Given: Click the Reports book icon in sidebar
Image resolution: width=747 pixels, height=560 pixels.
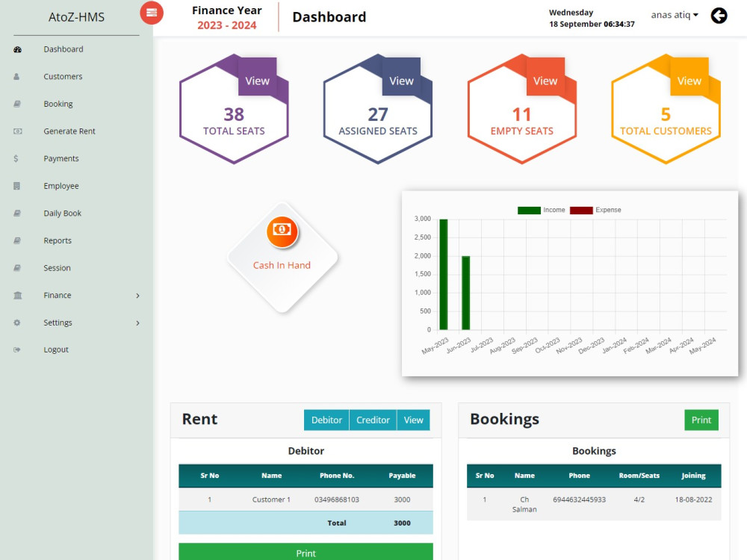Looking at the screenshot, I should [17, 240].
